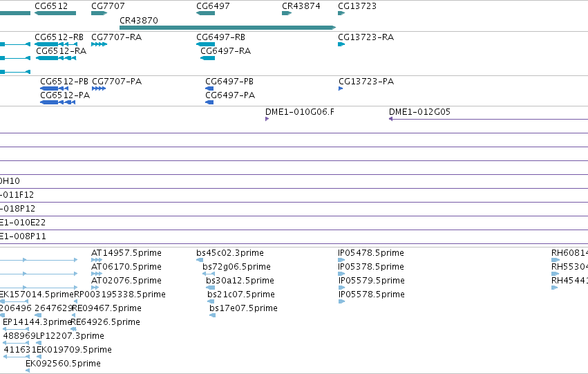
Task: Open the CG6512-RA transcript label
Action: click(61, 51)
